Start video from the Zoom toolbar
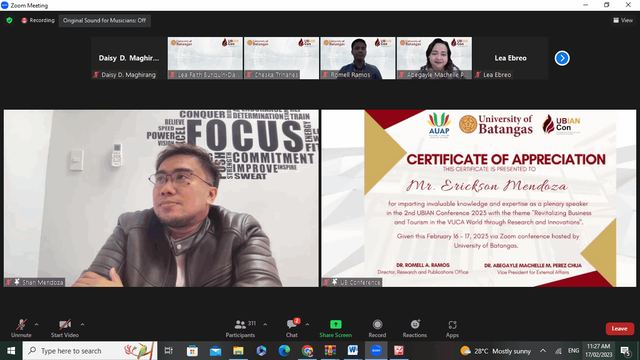Screen dimensions: 640x360 click(65, 329)
